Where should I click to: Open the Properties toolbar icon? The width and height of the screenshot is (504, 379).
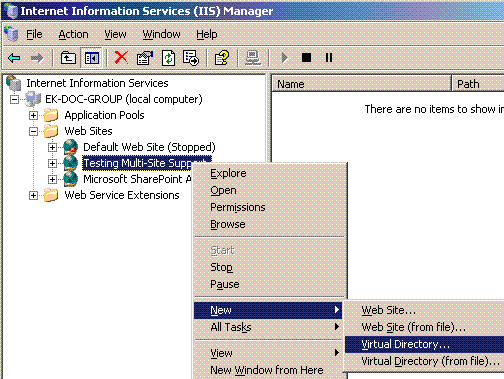click(145, 58)
